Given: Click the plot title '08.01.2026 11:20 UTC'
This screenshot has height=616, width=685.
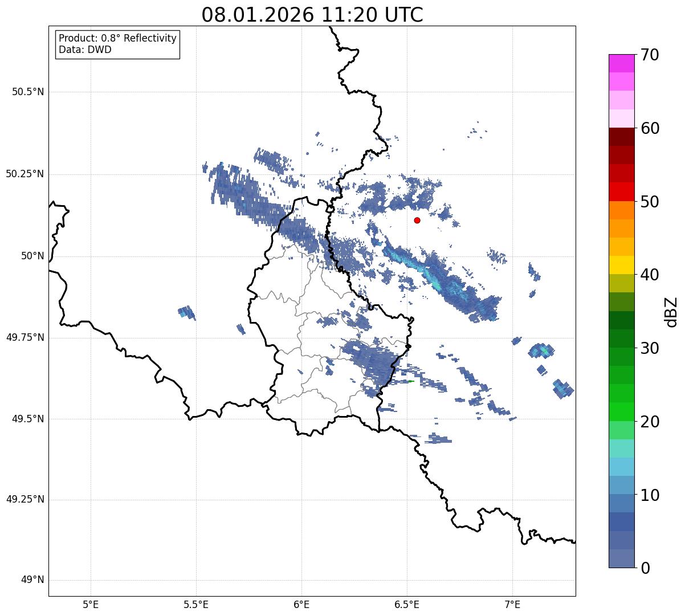Looking at the screenshot, I should (312, 15).
